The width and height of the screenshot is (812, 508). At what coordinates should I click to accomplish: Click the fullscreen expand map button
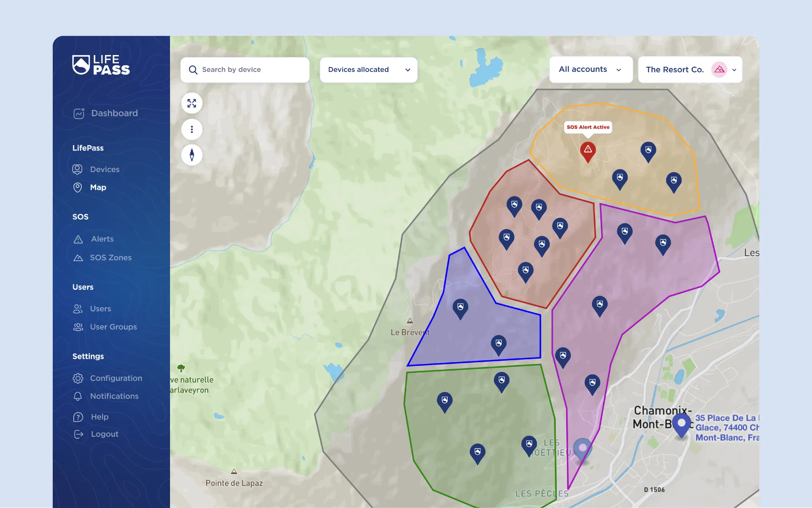pyautogui.click(x=192, y=103)
